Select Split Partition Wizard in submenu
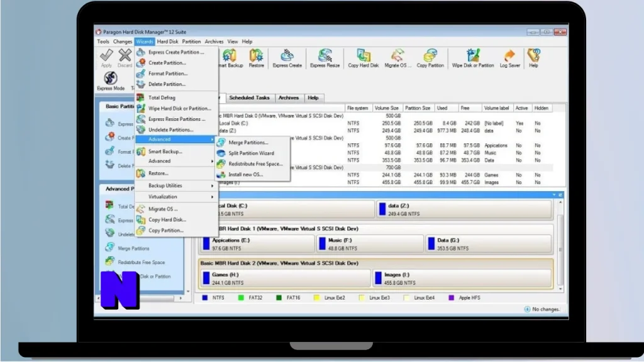644x362 pixels. pyautogui.click(x=253, y=153)
